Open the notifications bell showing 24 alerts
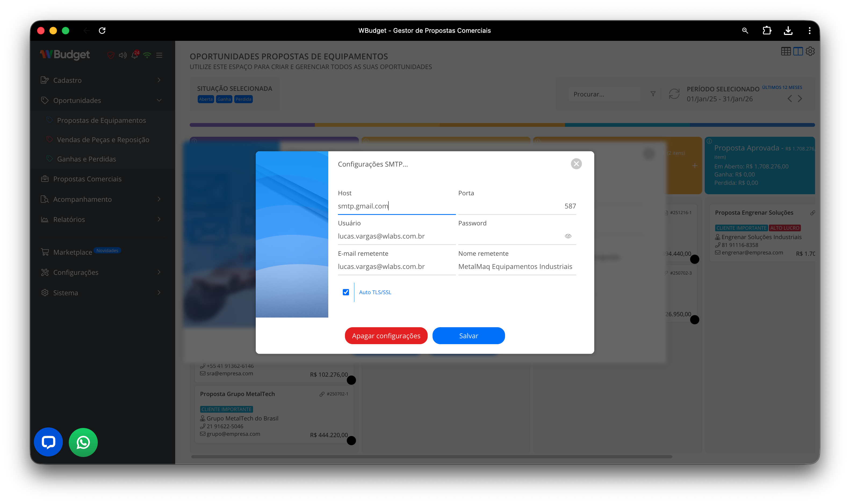The height and width of the screenshot is (504, 850). tap(135, 55)
